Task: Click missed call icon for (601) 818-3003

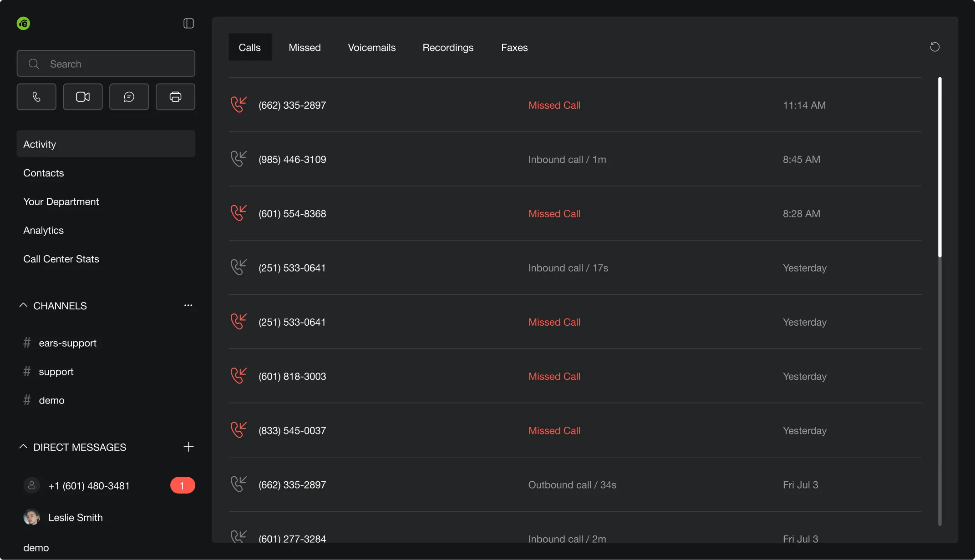Action: click(238, 376)
